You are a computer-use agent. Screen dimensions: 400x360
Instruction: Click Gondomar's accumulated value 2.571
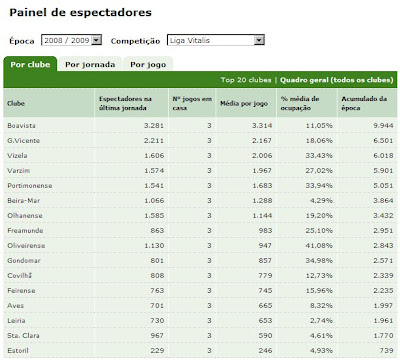[x=383, y=261]
